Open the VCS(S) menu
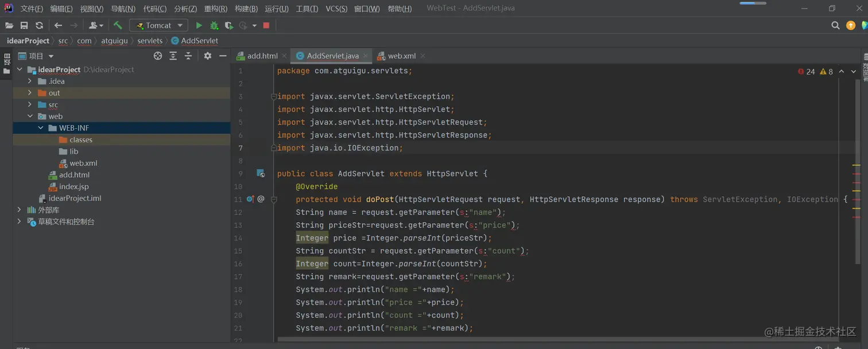 coord(336,9)
